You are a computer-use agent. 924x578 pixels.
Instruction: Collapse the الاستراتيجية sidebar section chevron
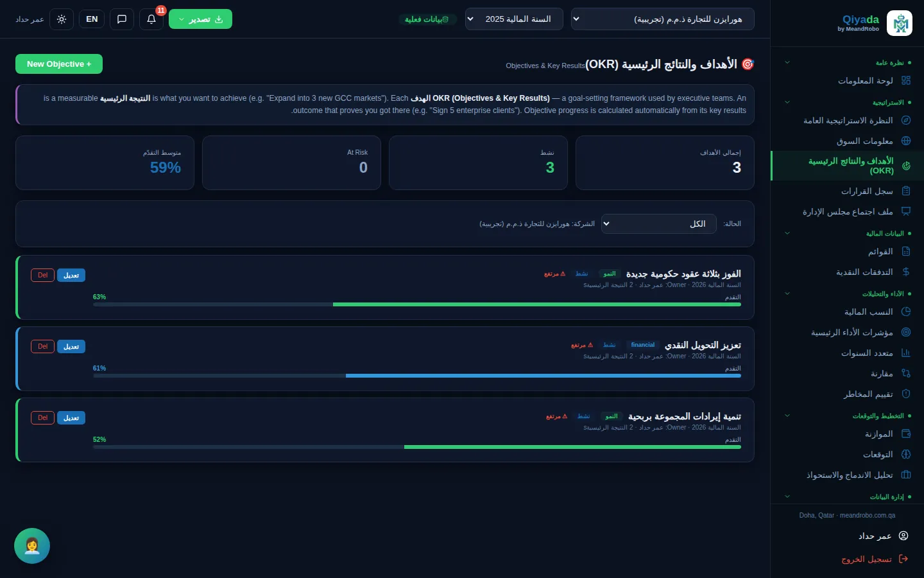coord(787,102)
